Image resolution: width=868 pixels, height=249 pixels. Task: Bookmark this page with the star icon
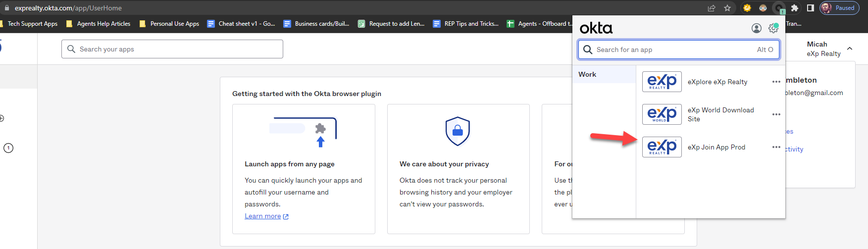tap(727, 8)
